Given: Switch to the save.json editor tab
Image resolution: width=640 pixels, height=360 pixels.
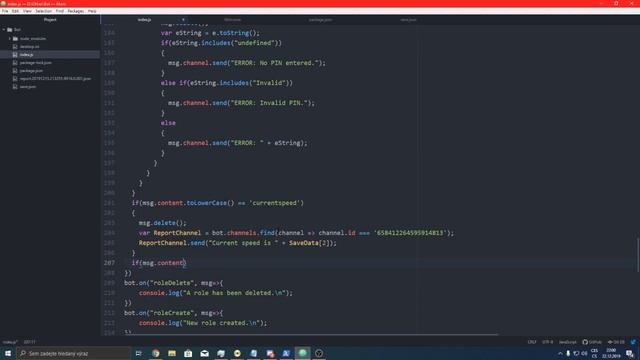Looking at the screenshot, I should click(x=408, y=20).
